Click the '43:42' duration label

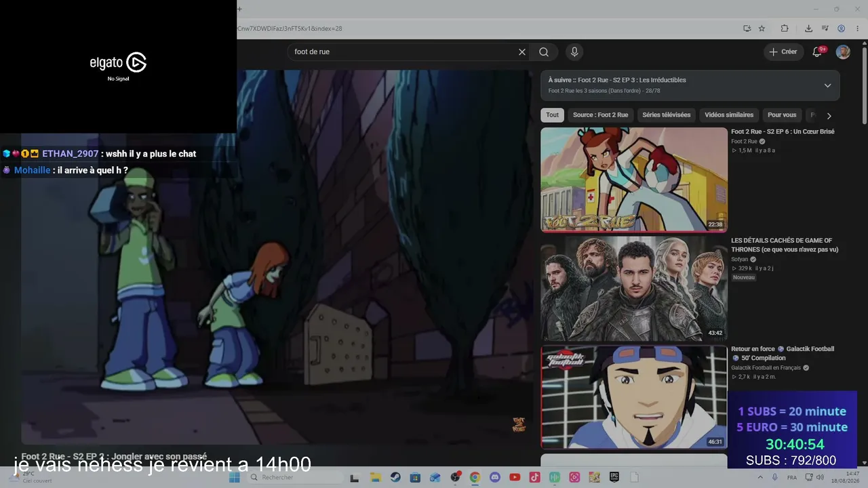click(715, 333)
